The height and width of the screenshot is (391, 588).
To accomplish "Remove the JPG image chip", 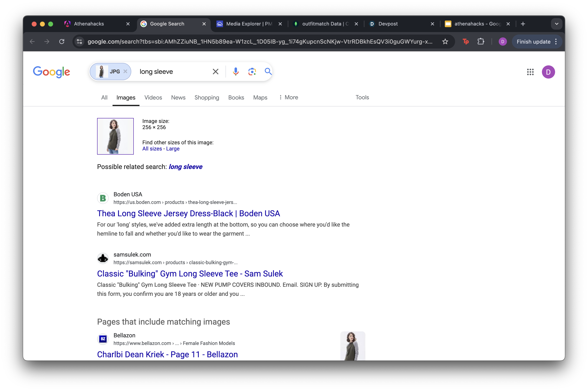I will pos(125,72).
